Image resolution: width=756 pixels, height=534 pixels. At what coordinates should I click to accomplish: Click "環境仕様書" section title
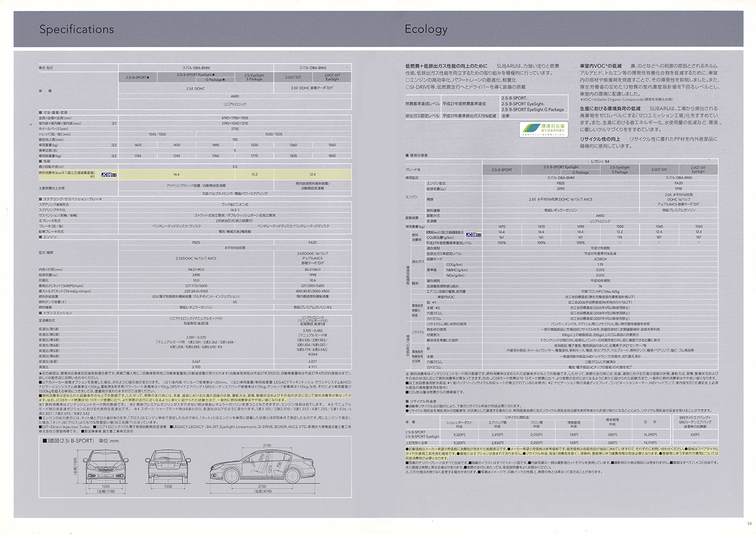[x=418, y=155]
